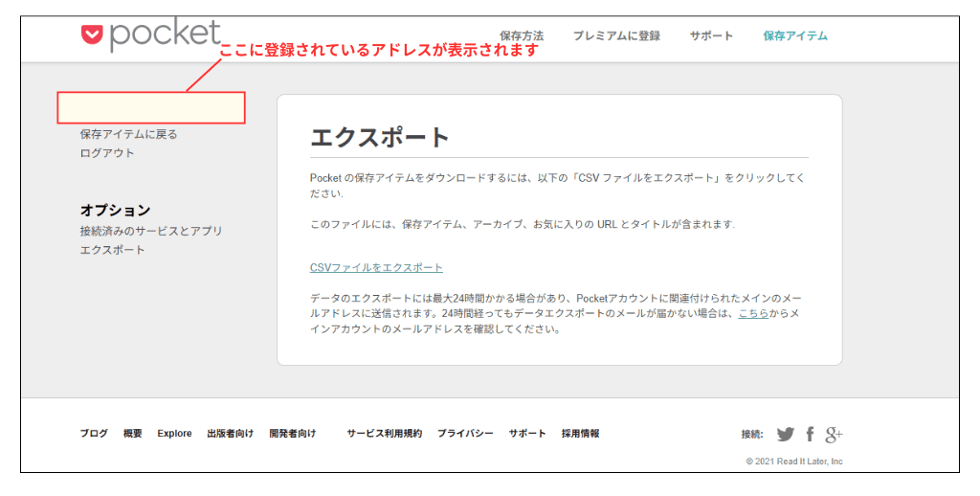Click the オプション sidebar heading
The height and width of the screenshot is (496, 980).
[115, 210]
